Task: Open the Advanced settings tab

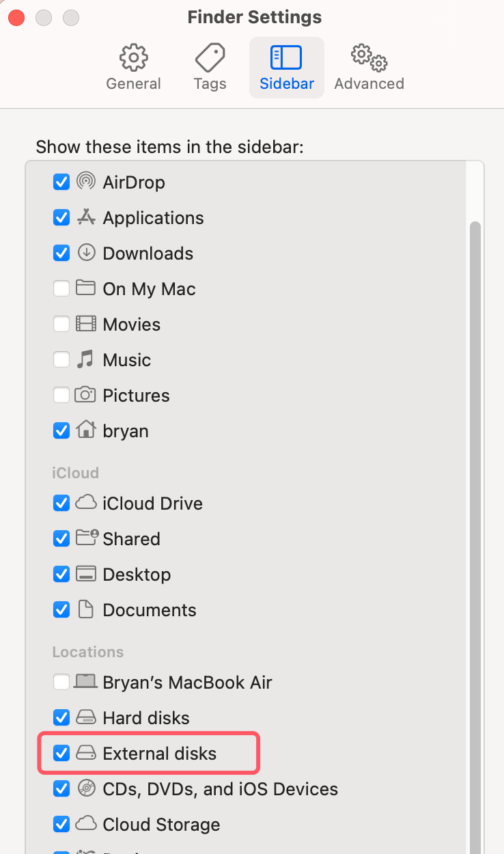Action: click(369, 66)
